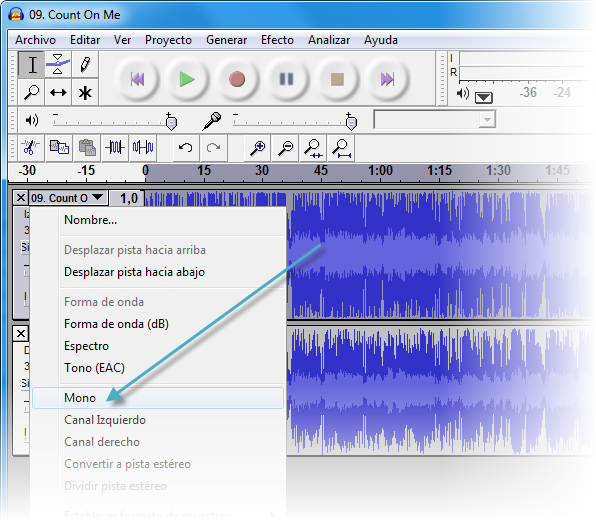Viewport: 596px width, 521px height.
Task: Skip to start of track
Action: coord(137,79)
